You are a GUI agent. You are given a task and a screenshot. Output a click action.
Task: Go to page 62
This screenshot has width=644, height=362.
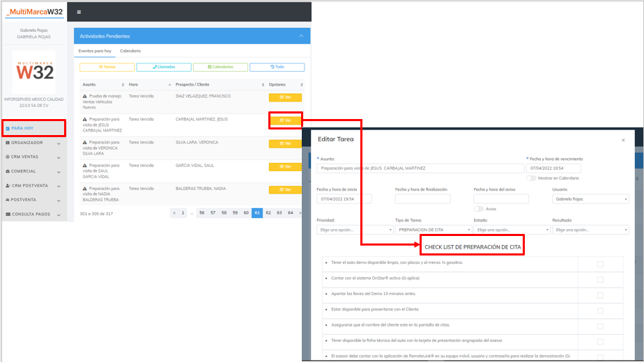point(268,213)
